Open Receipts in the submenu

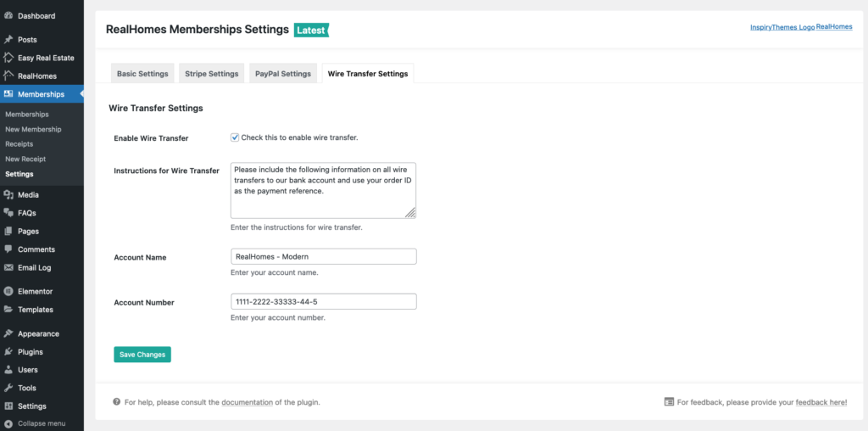(19, 144)
